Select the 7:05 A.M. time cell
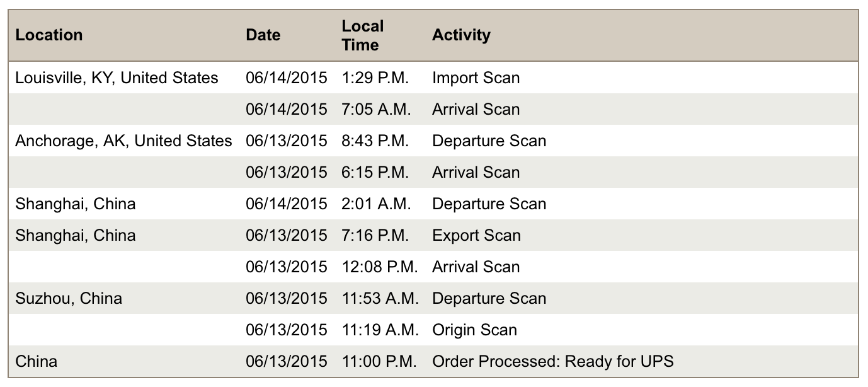This screenshot has width=868, height=387. (376, 110)
